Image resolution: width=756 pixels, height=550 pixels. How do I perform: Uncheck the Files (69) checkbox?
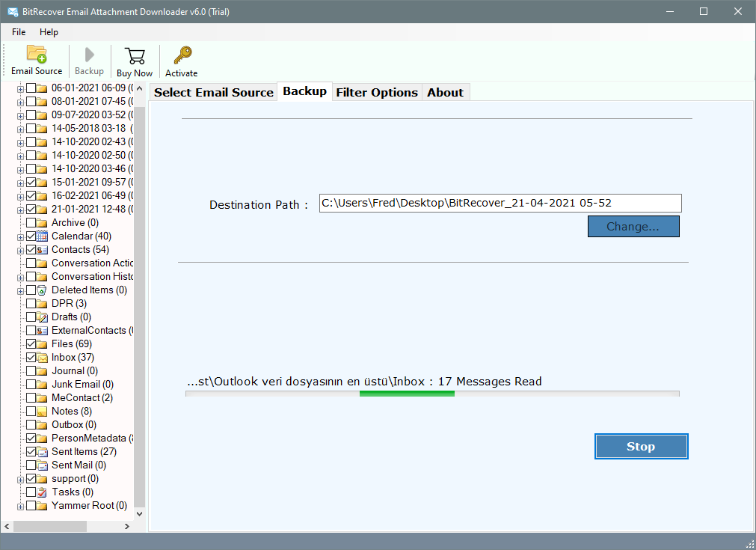click(31, 344)
